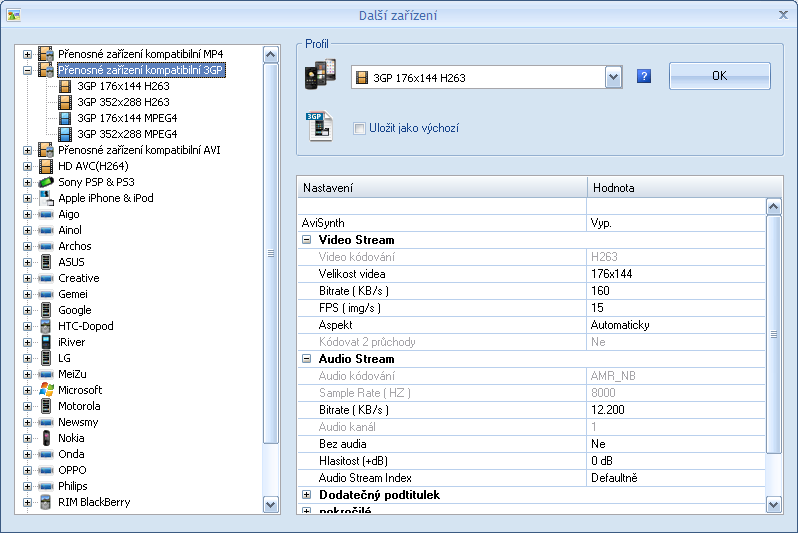Click the RIM BlackBerry device icon
This screenshot has width=798, height=533.
click(x=45, y=502)
